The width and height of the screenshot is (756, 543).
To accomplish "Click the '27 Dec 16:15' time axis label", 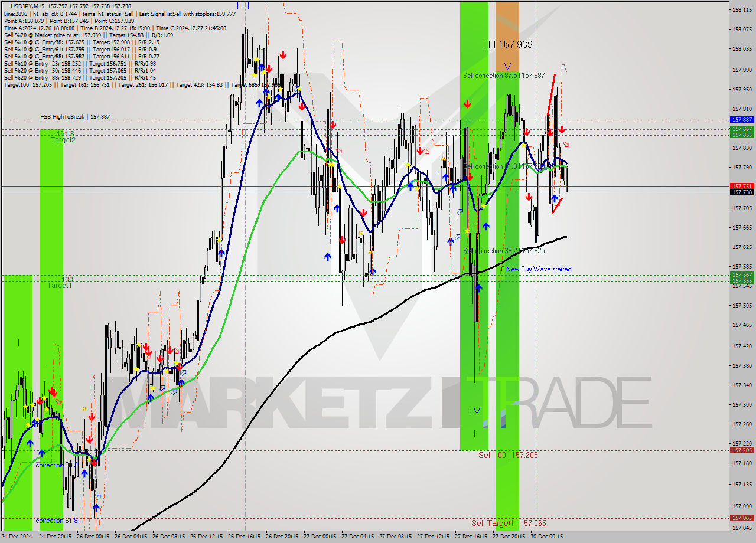I will 471,537.
